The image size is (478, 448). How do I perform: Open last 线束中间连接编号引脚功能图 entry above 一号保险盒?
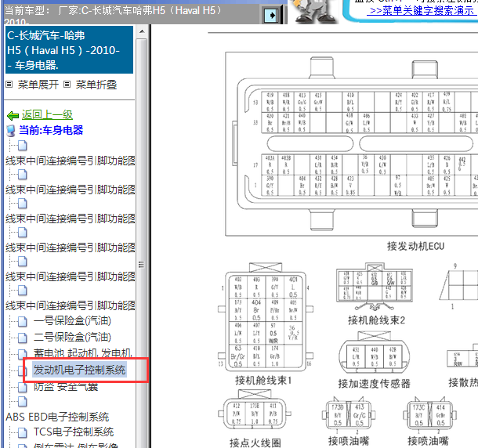click(71, 305)
